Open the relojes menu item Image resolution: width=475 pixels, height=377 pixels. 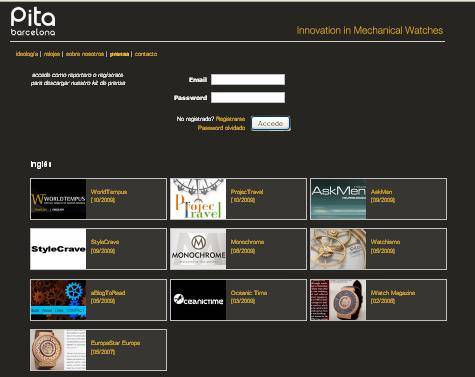52,54
